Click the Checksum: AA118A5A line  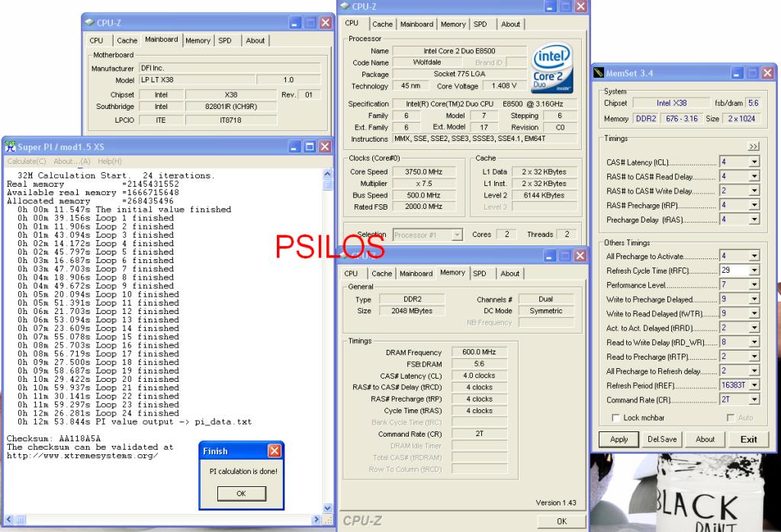point(54,438)
